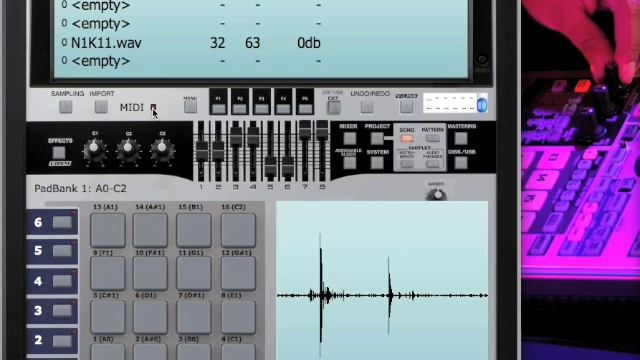Turn the MASTER volume knob

click(436, 195)
